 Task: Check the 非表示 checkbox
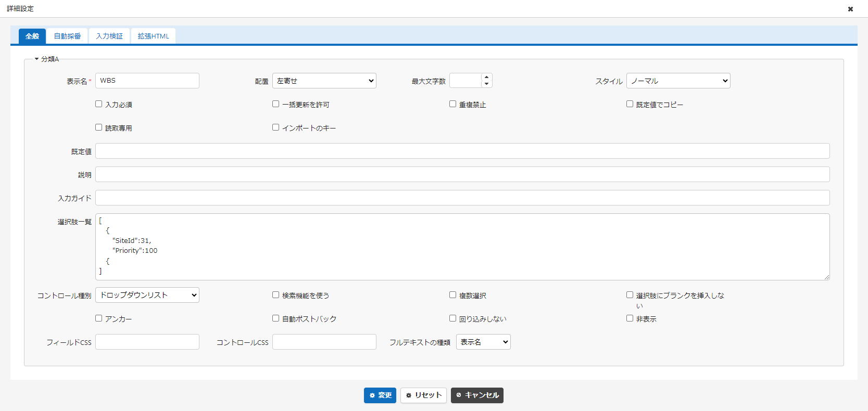tap(630, 318)
